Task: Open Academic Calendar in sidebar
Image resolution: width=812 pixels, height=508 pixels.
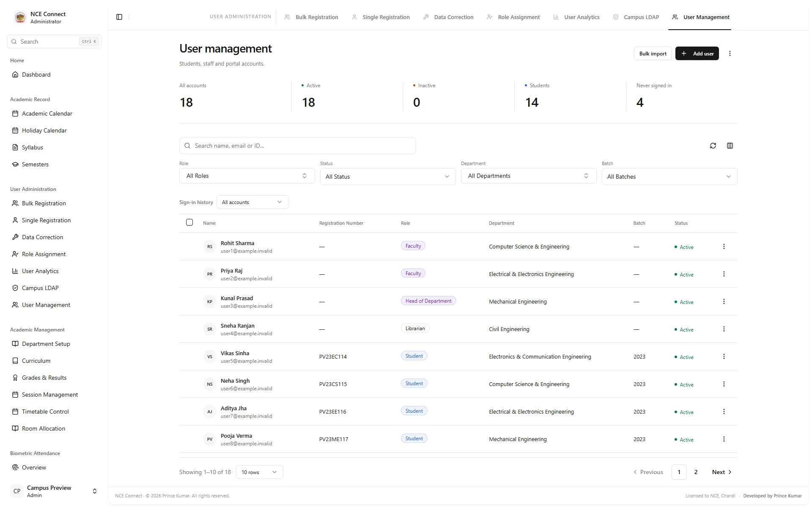Action: (x=54, y=113)
